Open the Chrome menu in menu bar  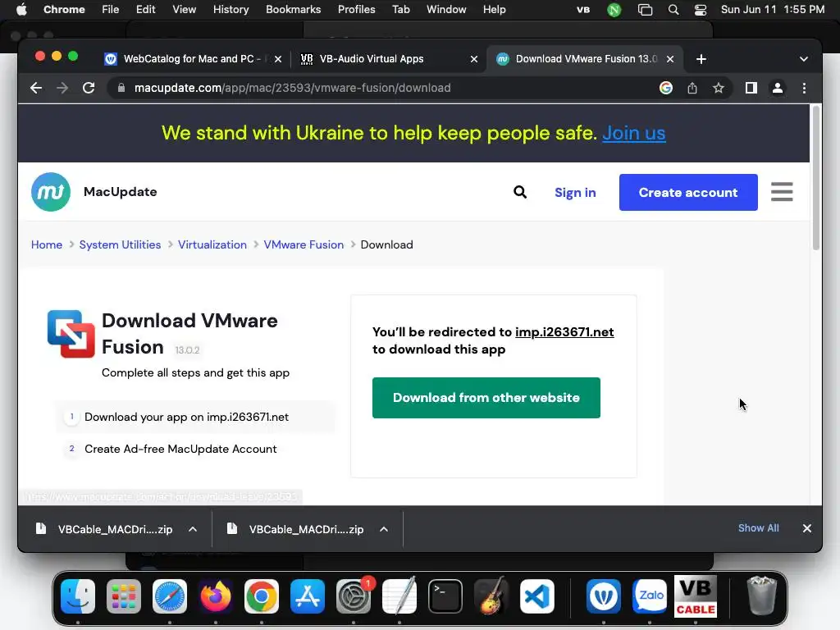click(x=64, y=10)
